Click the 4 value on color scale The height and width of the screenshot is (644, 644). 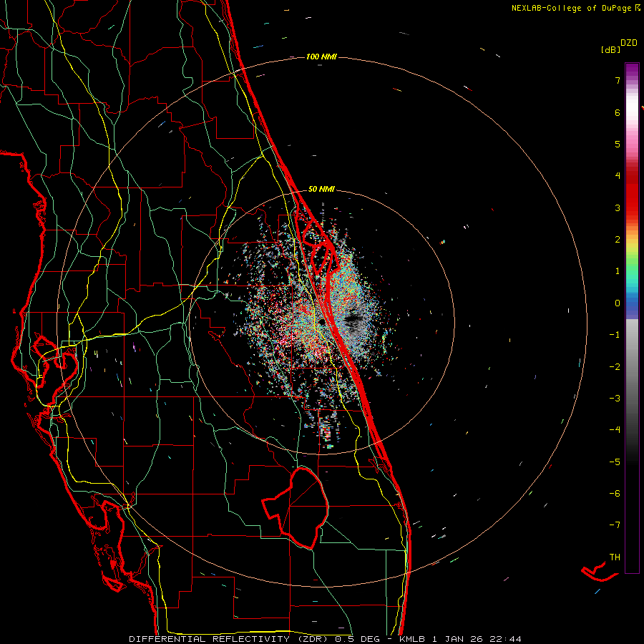point(618,176)
